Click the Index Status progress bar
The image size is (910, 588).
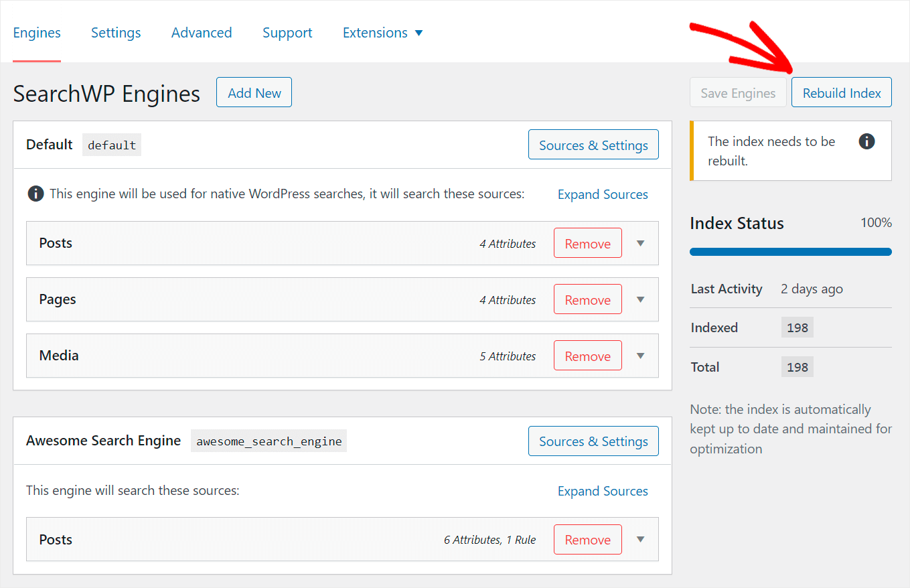coord(791,252)
